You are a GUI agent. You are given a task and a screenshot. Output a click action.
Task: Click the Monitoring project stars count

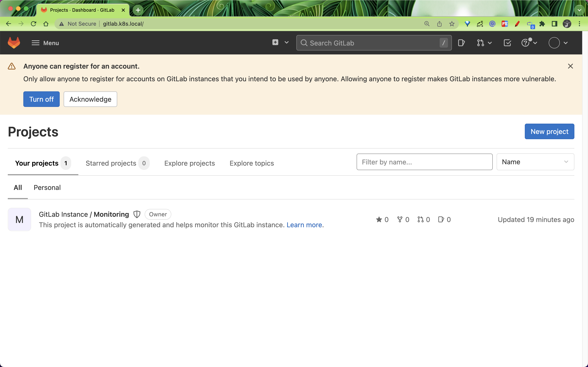click(382, 219)
